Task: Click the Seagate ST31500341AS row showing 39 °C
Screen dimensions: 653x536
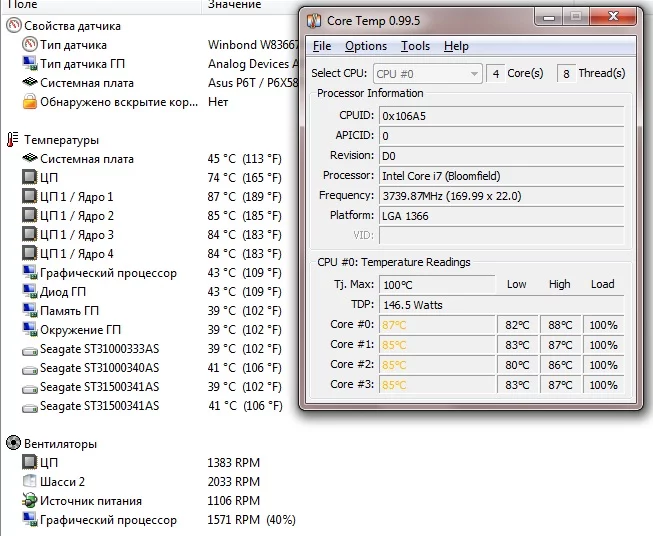Action: click(152, 387)
